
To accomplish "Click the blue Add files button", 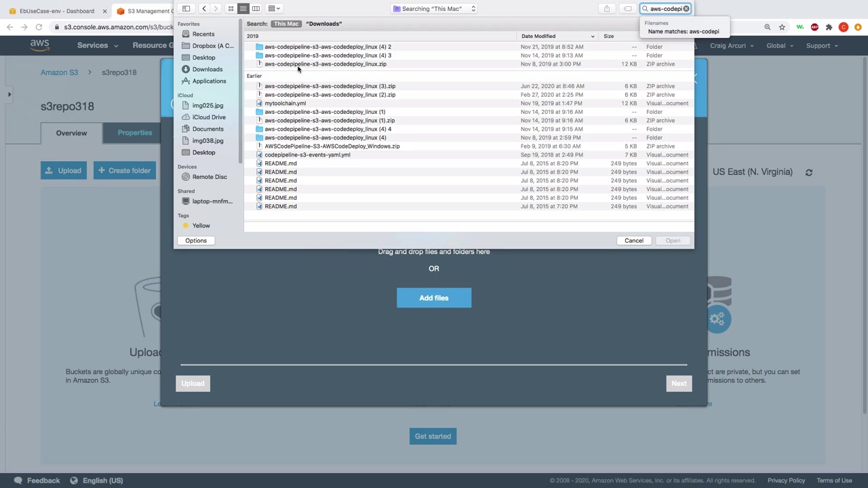I will pos(434,298).
